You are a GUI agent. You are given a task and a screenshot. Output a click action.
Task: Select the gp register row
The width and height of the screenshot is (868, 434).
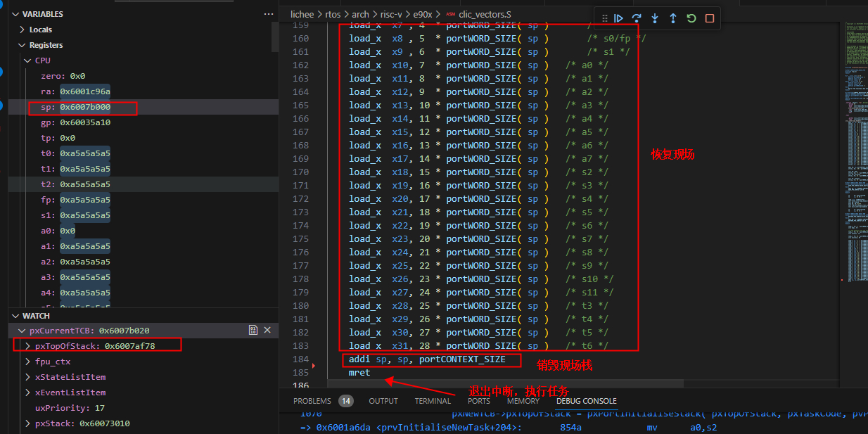coord(143,122)
